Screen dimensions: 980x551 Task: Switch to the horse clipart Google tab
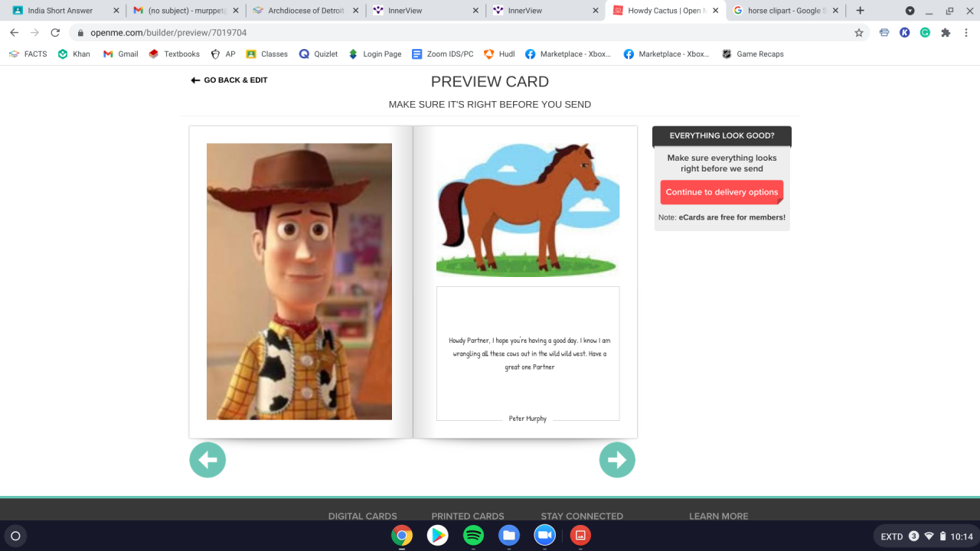(x=786, y=11)
